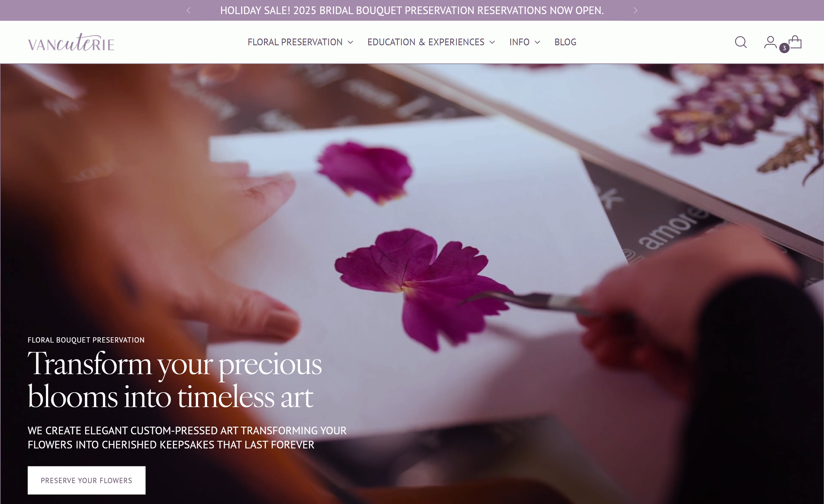The image size is (824, 504).
Task: Click the Holiday Sale announcement text
Action: click(412, 10)
